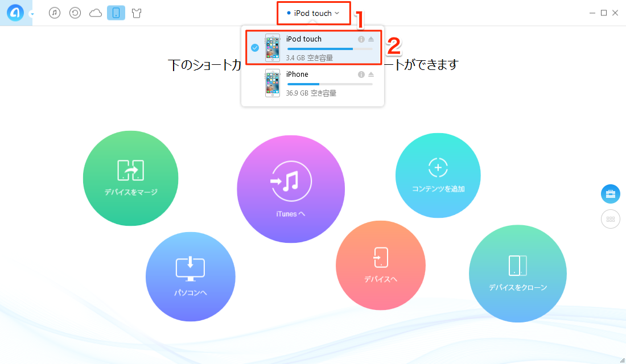Screen dimensions: 626x364
Task: Switch to category grid view button
Action: click(x=611, y=219)
